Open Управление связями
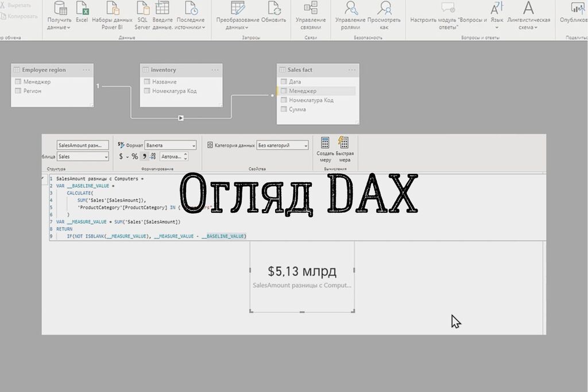This screenshot has width=588, height=392. pos(311,16)
